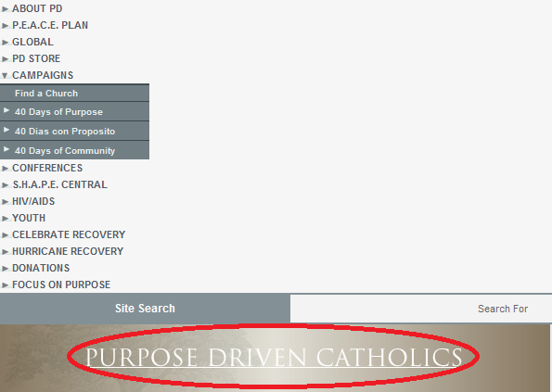Image resolution: width=552 pixels, height=392 pixels.
Task: Expand the FOCUS ON PURPOSE arrow
Action: click(5, 285)
